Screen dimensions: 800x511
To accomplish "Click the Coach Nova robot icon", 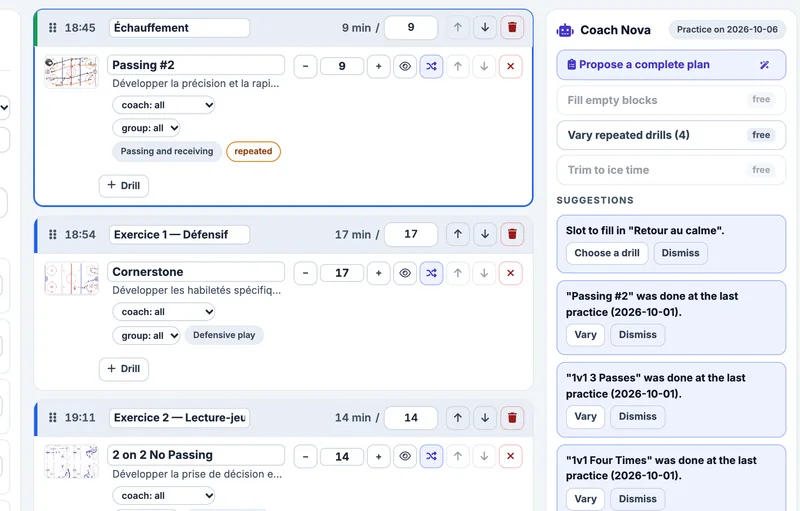I will (x=565, y=31).
